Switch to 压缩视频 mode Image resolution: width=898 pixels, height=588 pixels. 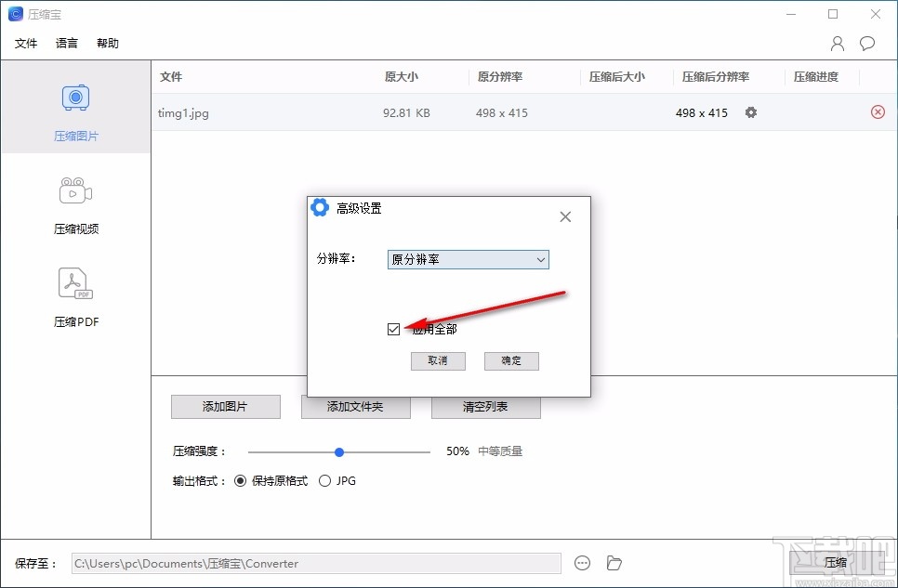(x=75, y=203)
